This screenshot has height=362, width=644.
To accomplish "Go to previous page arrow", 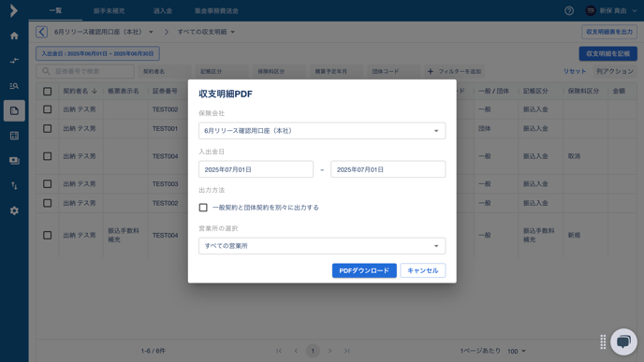I will tap(296, 351).
